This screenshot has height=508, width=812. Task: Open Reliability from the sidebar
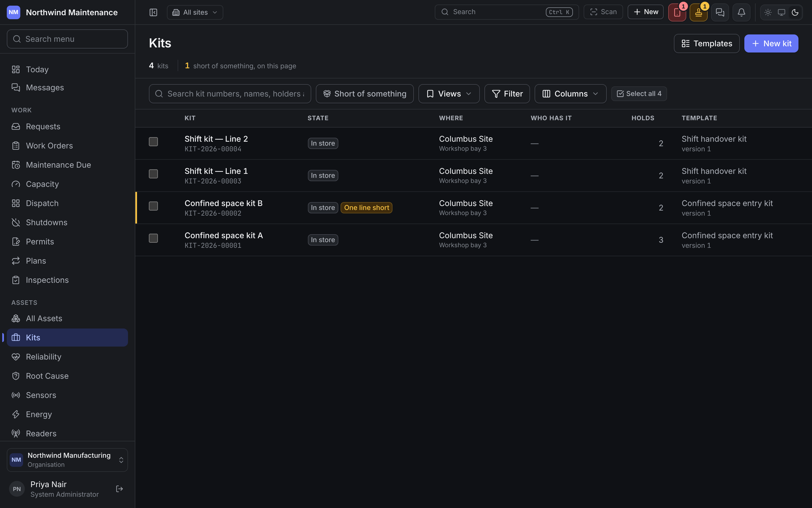[67, 357]
